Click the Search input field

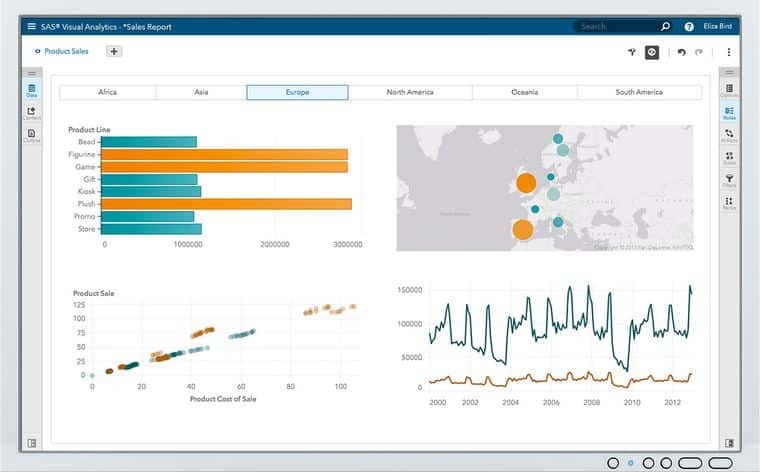[x=615, y=26]
